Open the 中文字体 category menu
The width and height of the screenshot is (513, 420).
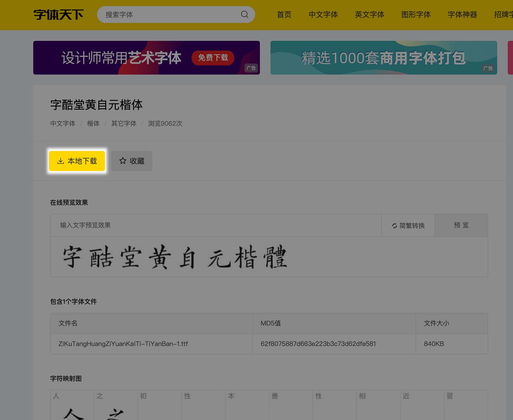coord(323,14)
